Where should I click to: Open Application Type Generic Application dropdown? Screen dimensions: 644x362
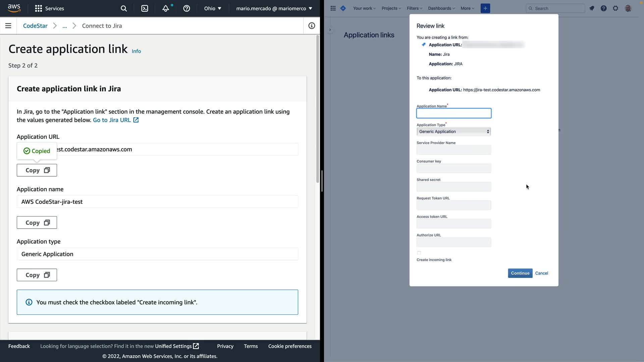pos(453,132)
